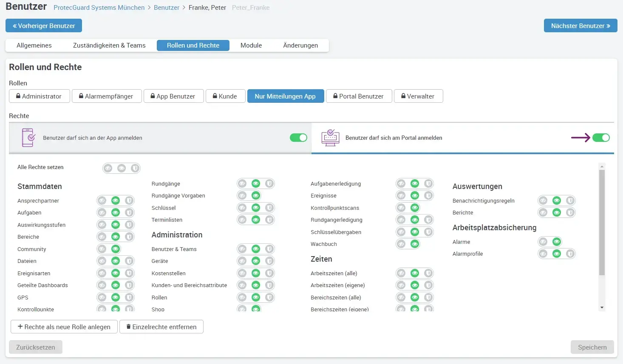The height and width of the screenshot is (364, 623).
Task: Select shield icon for Benutzer & Teams
Action: (269, 249)
